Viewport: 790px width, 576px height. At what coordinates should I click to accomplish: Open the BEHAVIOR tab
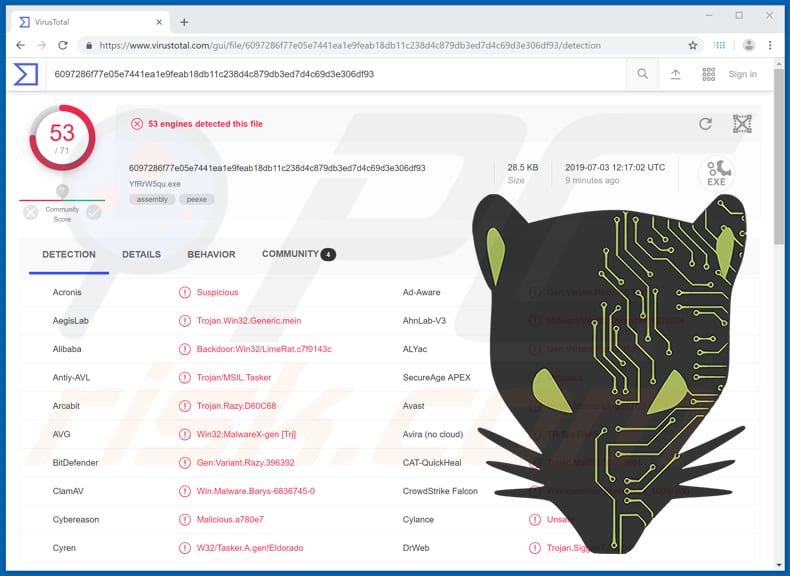tap(212, 254)
